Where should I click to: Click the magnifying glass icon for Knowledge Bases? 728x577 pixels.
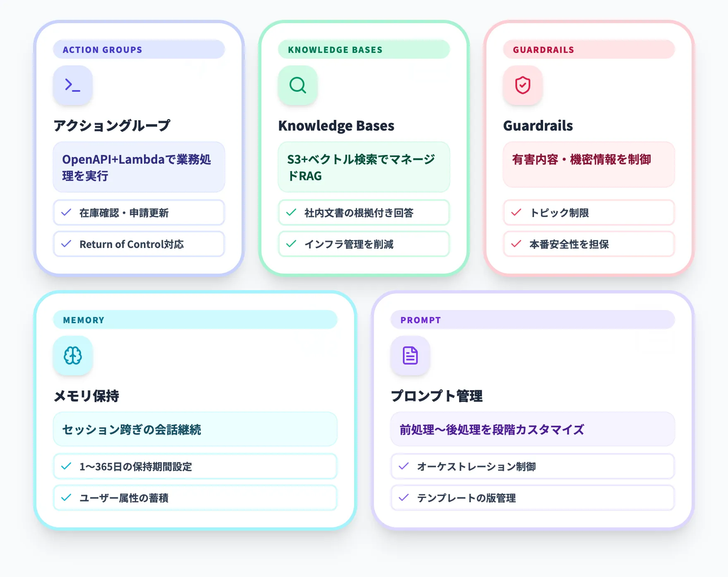click(297, 85)
